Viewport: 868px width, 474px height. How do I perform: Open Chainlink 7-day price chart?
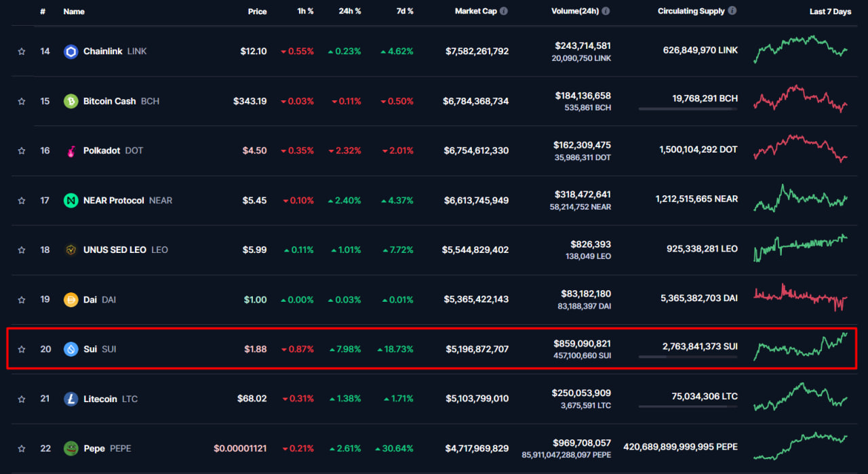pyautogui.click(x=801, y=50)
